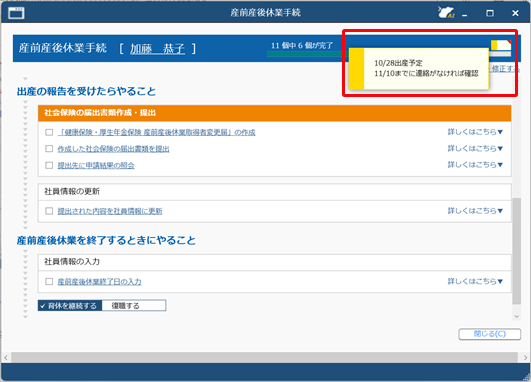Click the 社員情報の入力 group title
Viewport: 531px width, 382px height.
pyautogui.click(x=72, y=261)
